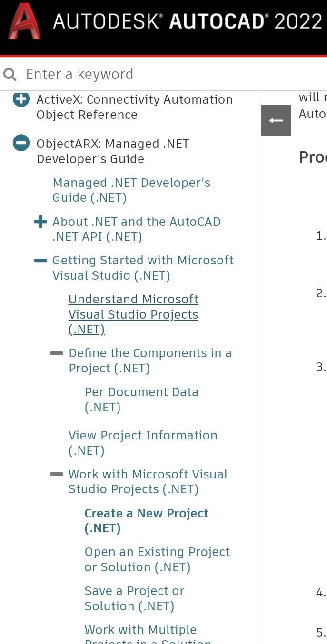This screenshot has height=644, width=327.
Task: Open Managed .NET Developer's Guide (.NET)
Action: [132, 190]
